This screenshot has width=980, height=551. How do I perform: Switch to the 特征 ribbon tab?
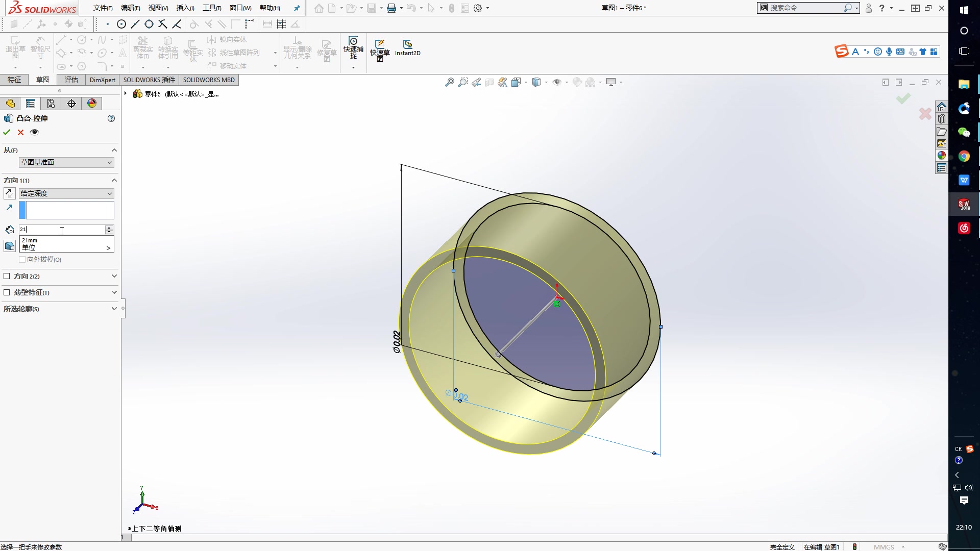click(x=14, y=80)
